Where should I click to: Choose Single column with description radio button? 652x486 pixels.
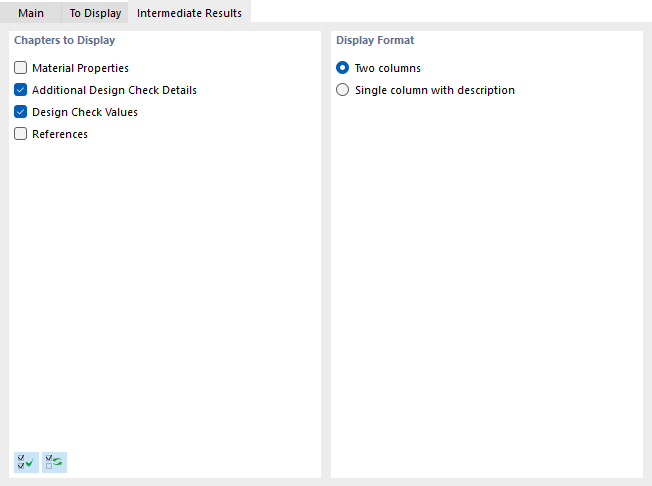click(343, 90)
